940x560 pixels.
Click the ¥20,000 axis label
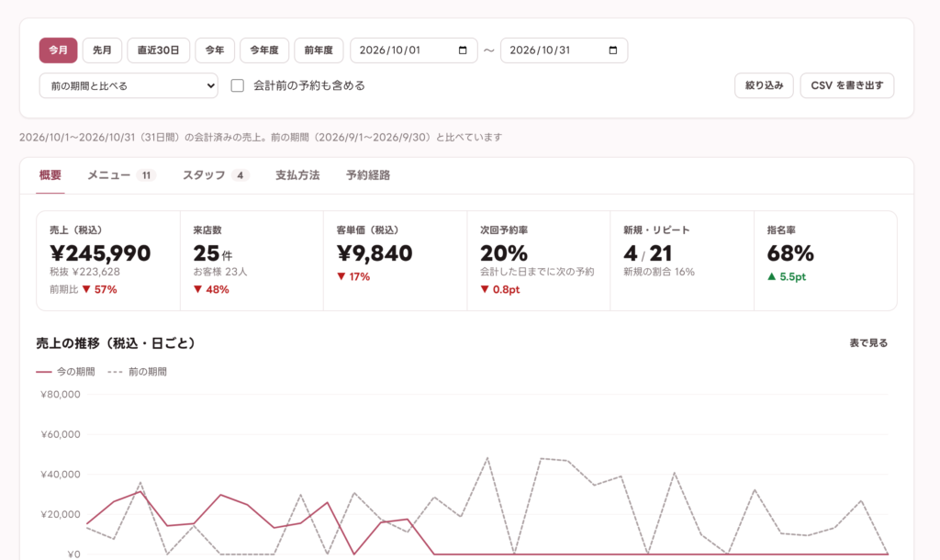point(60,514)
